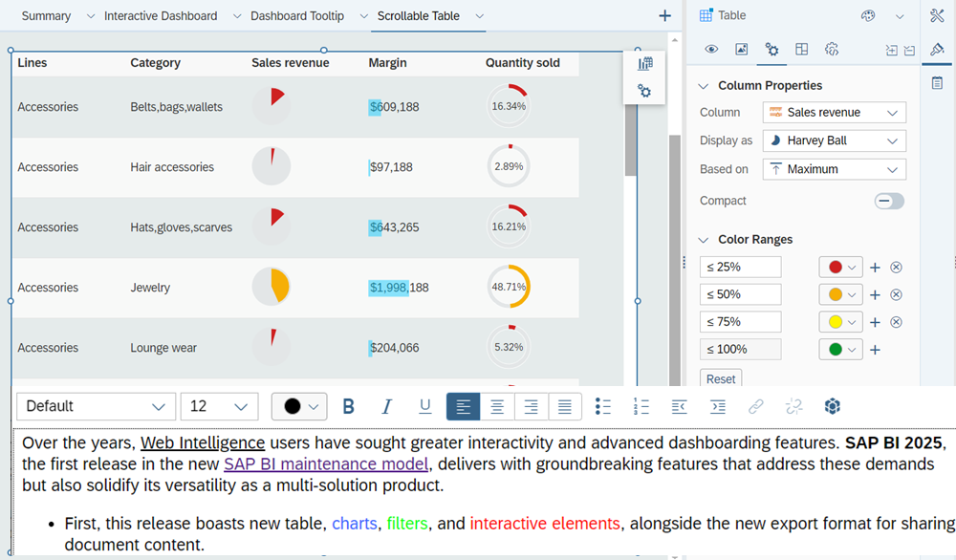956x560 pixels.
Task: Open the yellow ≤ 75% color picker
Action: [840, 322]
